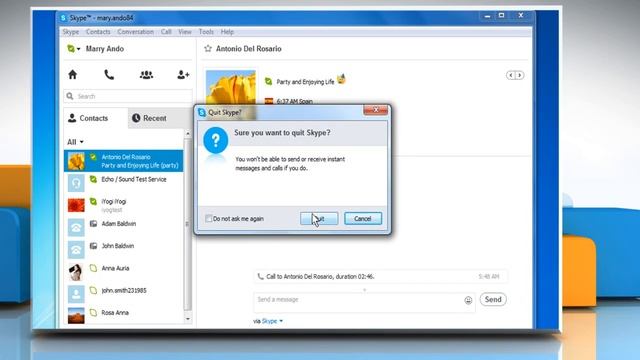Click the previous arrow in profile header
The height and width of the screenshot is (360, 640).
pyautogui.click(x=511, y=75)
